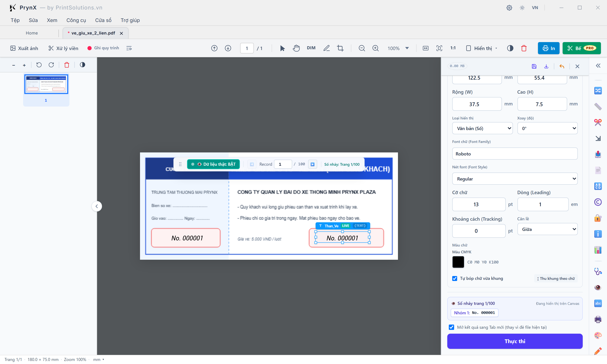Fit page width icon
This screenshot has height=364, width=607.
(425, 48)
